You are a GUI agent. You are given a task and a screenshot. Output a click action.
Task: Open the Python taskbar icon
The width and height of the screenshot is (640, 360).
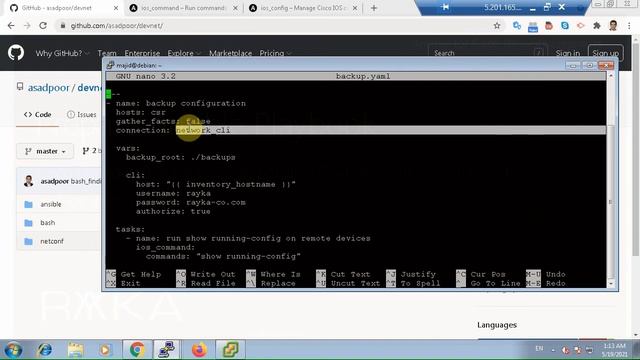230,350
